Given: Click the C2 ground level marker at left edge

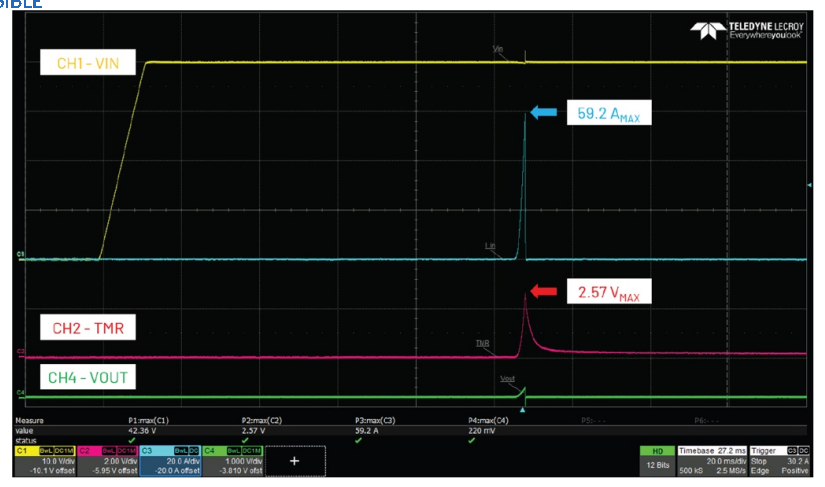Looking at the screenshot, I should pos(20,351).
